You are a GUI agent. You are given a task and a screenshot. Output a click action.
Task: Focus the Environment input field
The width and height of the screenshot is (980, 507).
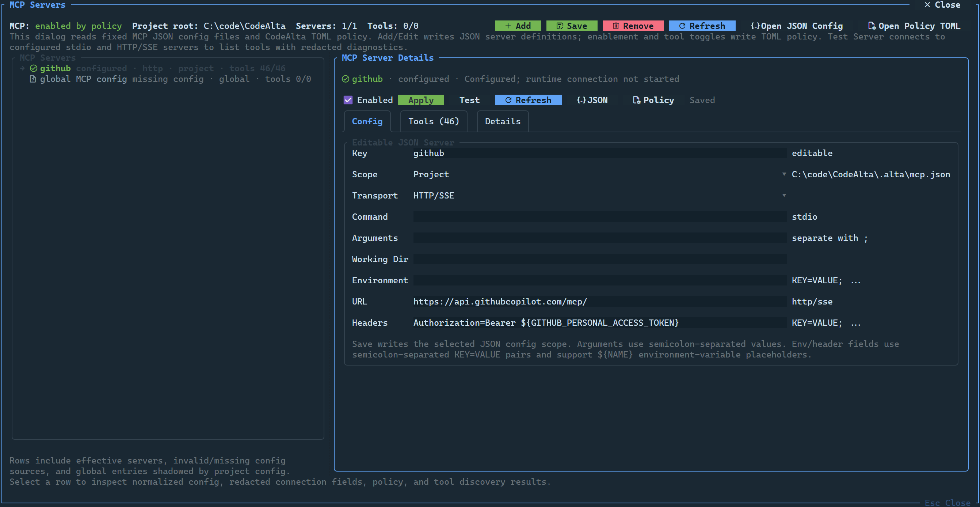click(x=599, y=280)
